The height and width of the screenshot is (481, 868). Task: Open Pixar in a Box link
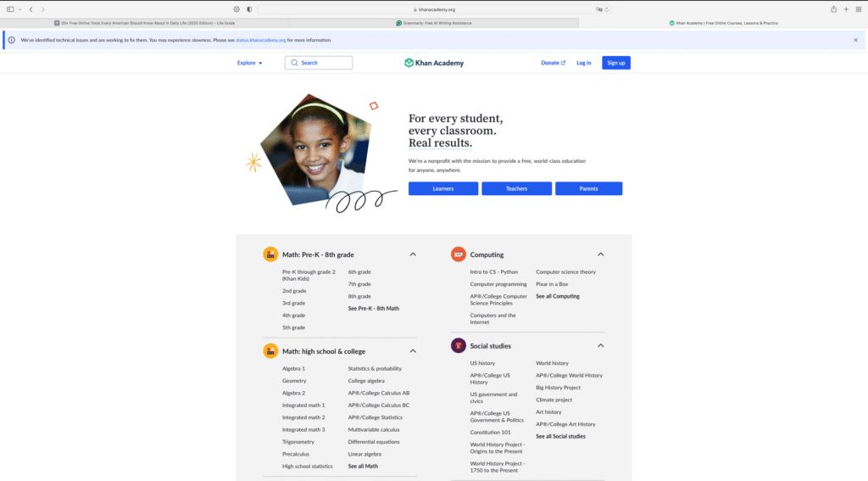552,284
